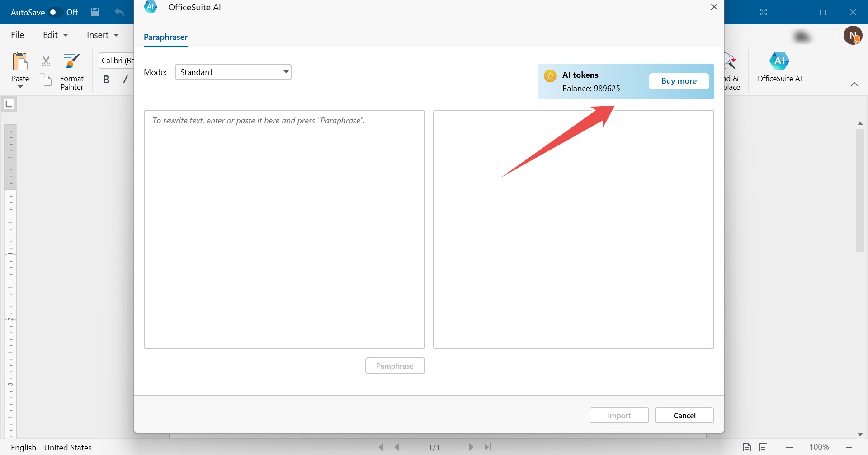This screenshot has height=455, width=868.
Task: Click the paraphrased output text box
Action: pos(574,230)
